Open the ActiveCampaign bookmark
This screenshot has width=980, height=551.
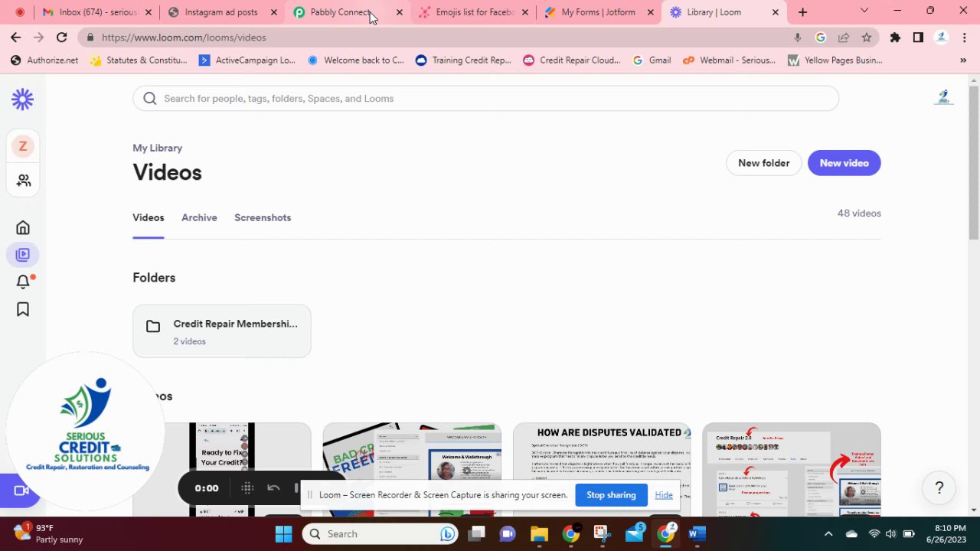tap(247, 60)
